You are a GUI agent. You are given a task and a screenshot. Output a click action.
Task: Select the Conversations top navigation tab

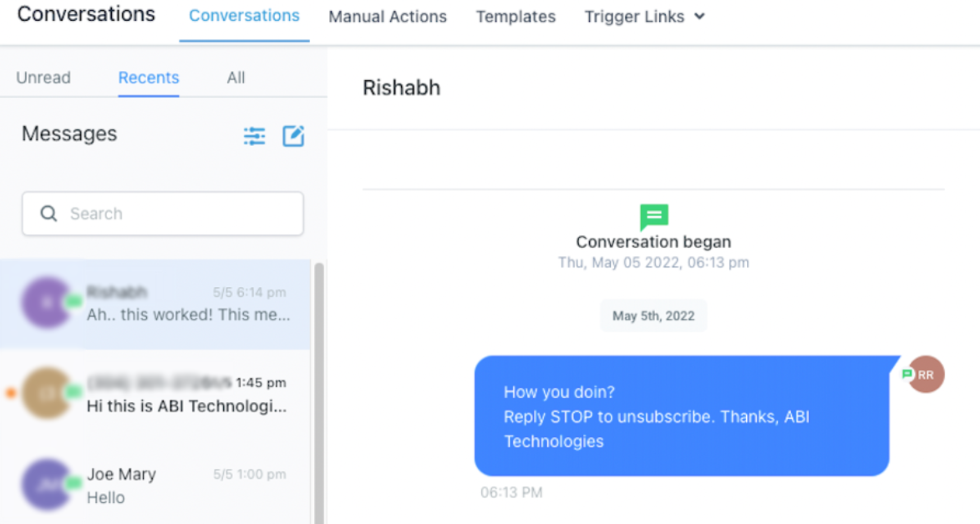[244, 16]
